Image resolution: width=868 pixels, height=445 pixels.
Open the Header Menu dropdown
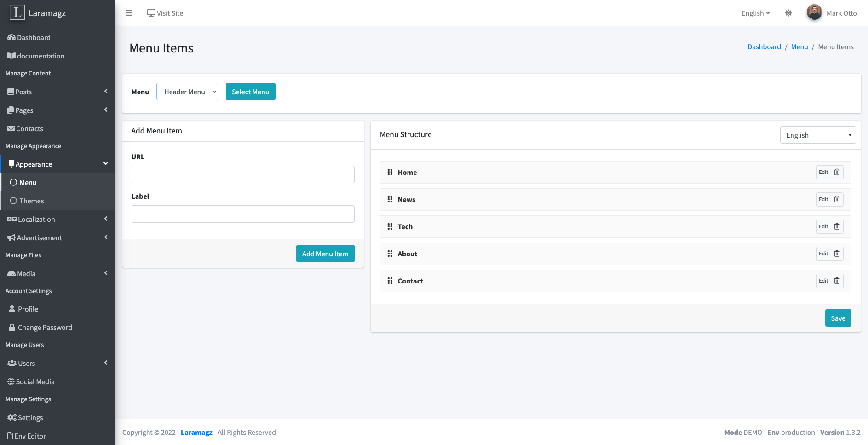coord(187,92)
